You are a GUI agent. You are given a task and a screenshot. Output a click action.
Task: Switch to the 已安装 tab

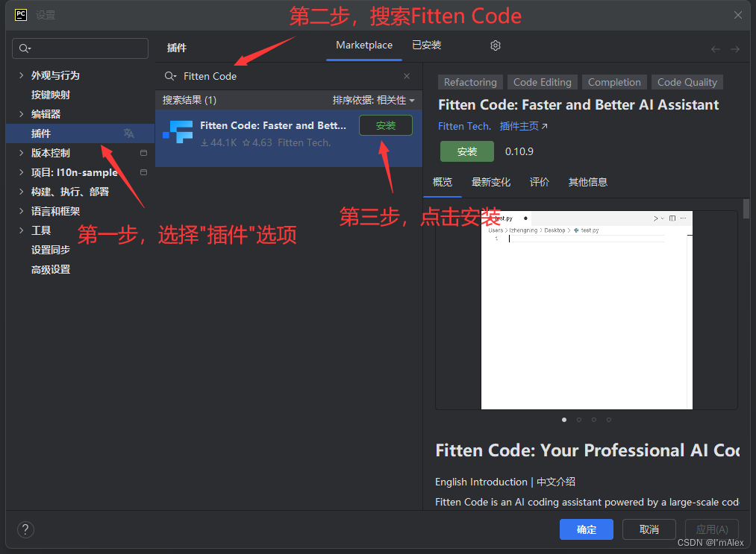[x=425, y=45]
